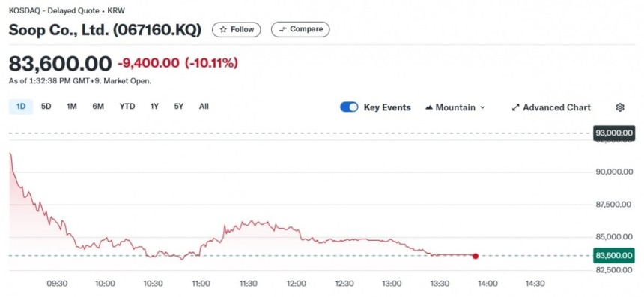
Task: Click the red current-price dot
Action: click(476, 256)
